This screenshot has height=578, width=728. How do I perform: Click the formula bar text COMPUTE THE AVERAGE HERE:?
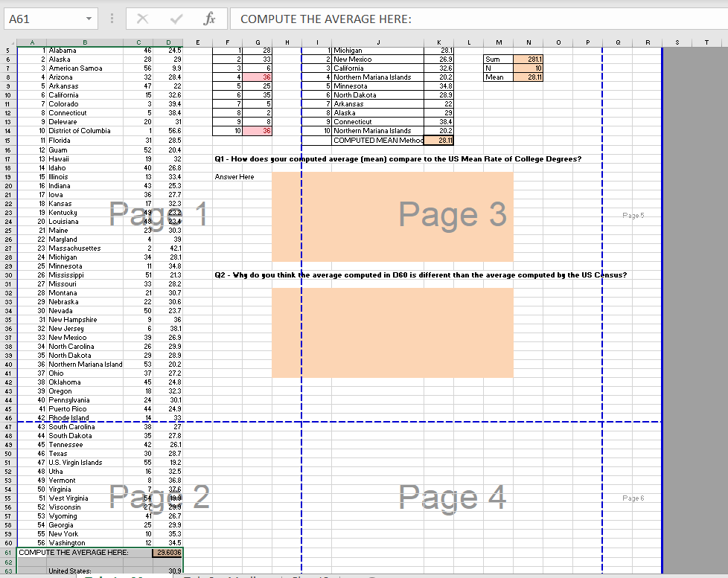coord(326,19)
